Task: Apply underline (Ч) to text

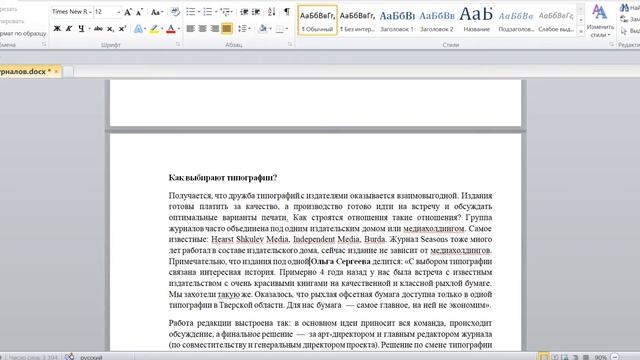Action: [x=81, y=29]
